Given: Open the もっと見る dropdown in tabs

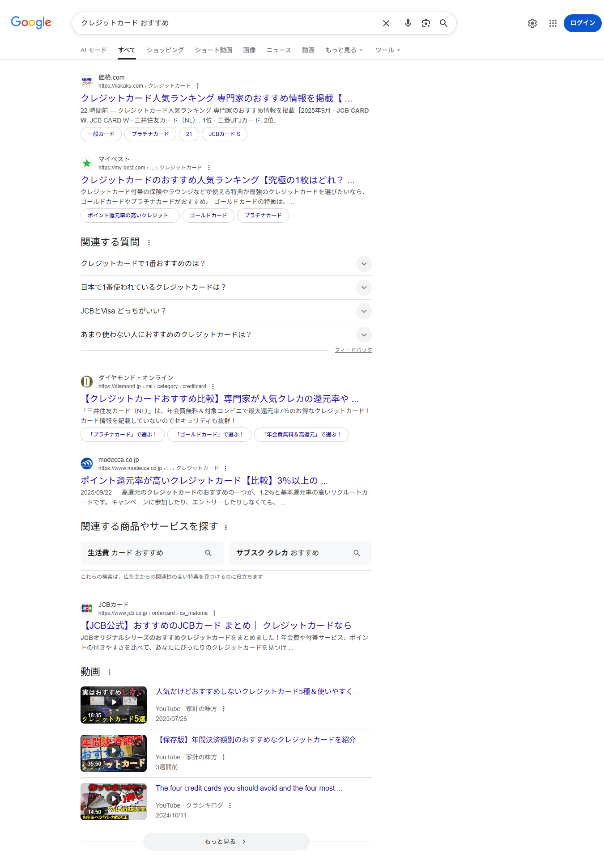Looking at the screenshot, I should pos(344,50).
